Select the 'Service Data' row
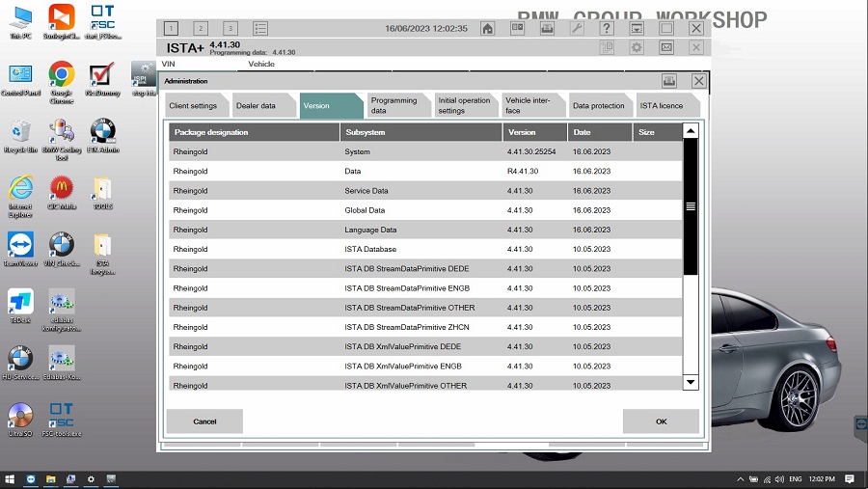 coord(425,191)
